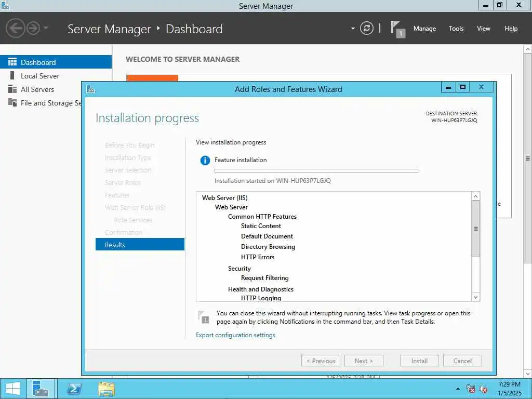This screenshot has width=532, height=399.
Task: Click Web Server (IIS) in the feature list
Action: pyautogui.click(x=224, y=198)
